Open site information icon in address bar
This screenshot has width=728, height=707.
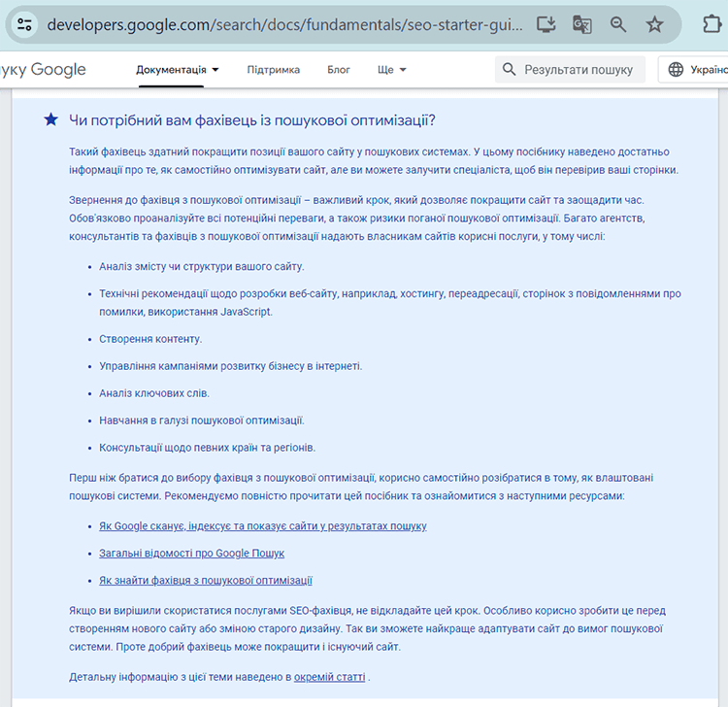(x=24, y=24)
